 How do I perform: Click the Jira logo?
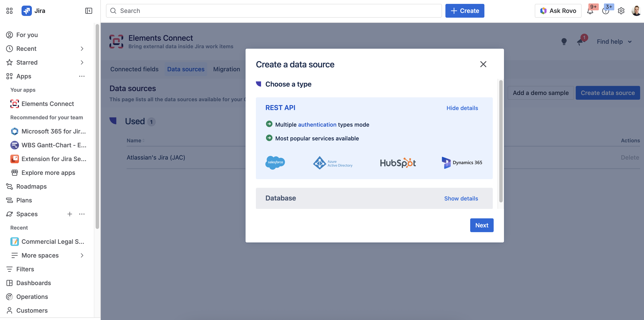pyautogui.click(x=33, y=11)
